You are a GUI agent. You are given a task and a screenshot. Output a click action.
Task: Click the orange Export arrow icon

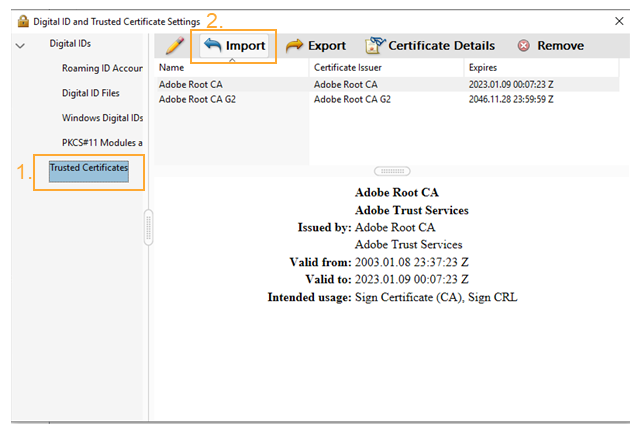point(294,45)
